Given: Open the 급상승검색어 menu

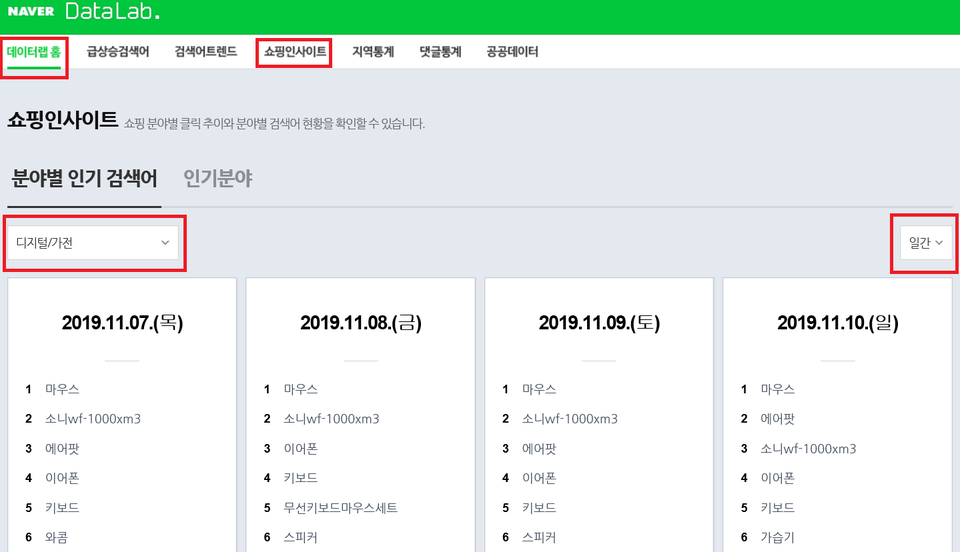Looking at the screenshot, I should click(x=118, y=51).
